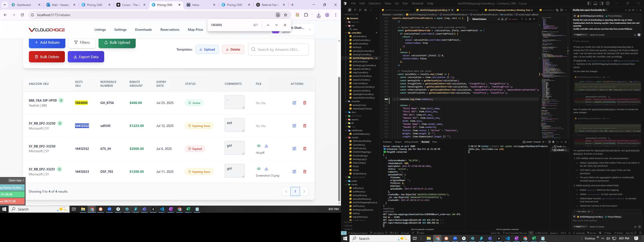This screenshot has height=242, width=644.
Task: Bookmark this page with the star icon
Action: pos(286,15)
